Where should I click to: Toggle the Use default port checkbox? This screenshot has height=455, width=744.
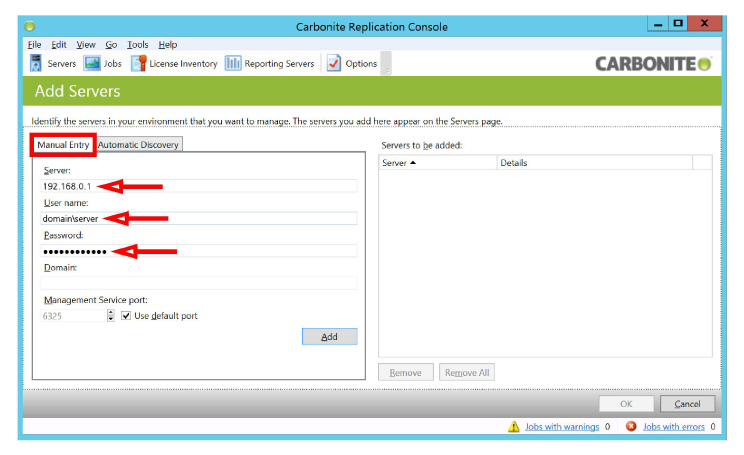[126, 316]
